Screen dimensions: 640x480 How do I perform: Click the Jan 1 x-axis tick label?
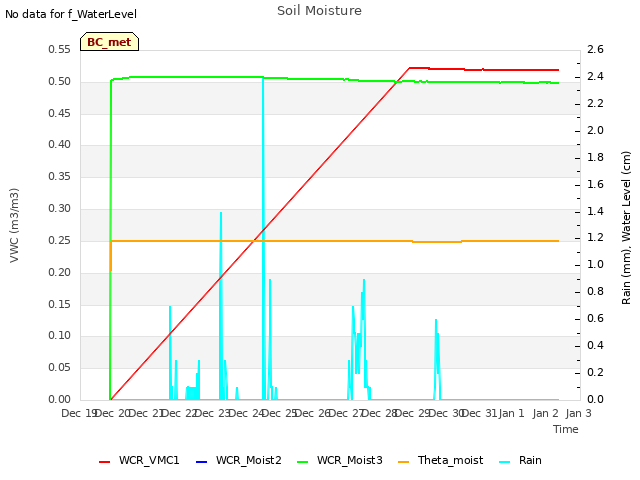tap(511, 413)
